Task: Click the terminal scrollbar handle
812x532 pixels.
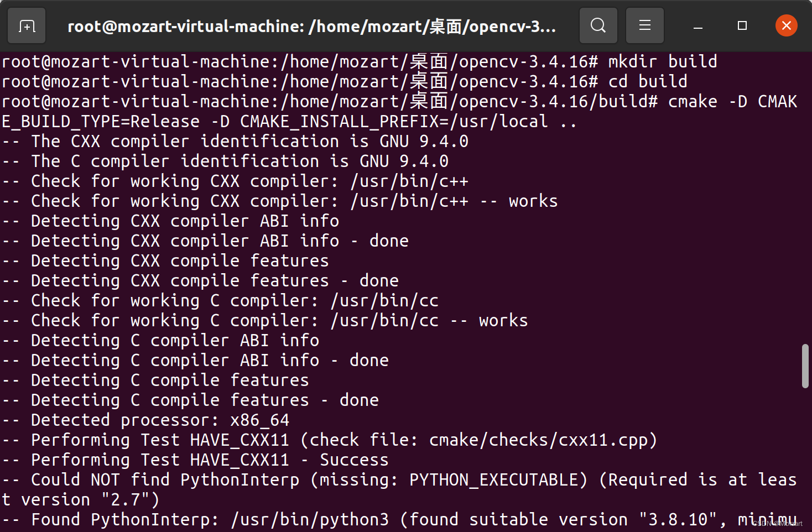Action: tap(805, 366)
